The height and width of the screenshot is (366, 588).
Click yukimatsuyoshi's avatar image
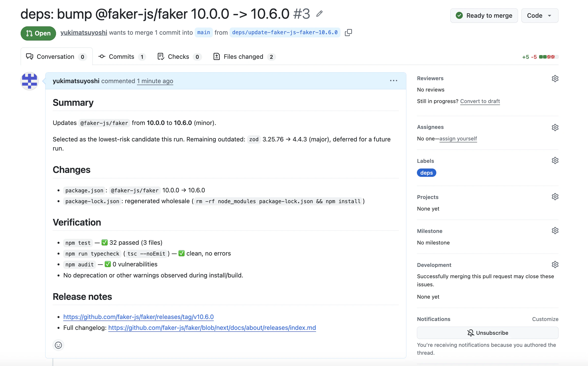(x=29, y=81)
